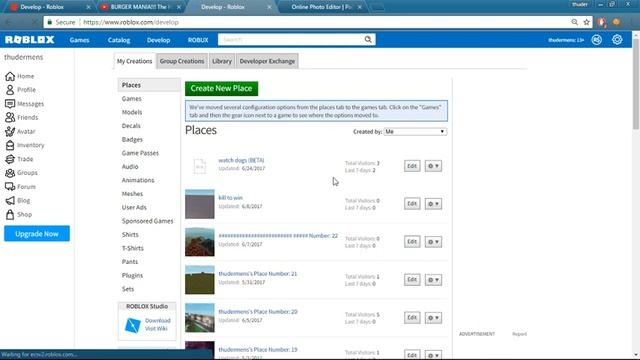The image size is (640, 360).
Task: Open the Shop sidebar icon
Action: [10, 214]
